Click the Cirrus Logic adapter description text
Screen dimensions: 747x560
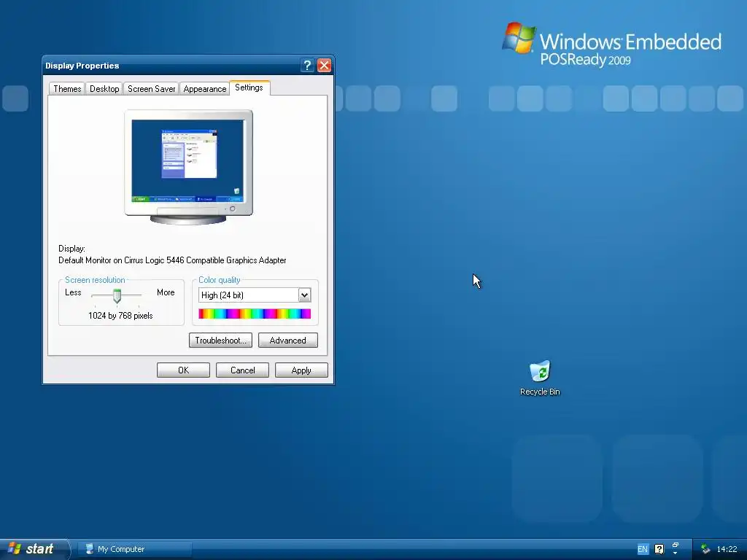click(172, 260)
